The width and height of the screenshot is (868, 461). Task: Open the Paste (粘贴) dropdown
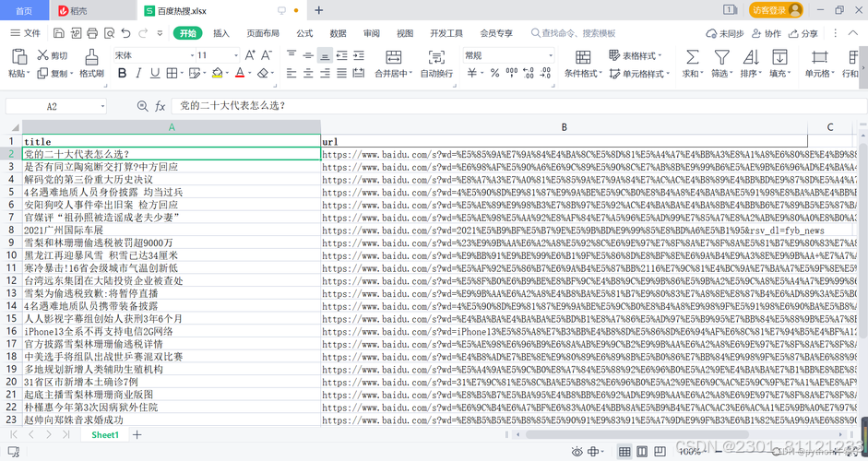tap(18, 73)
